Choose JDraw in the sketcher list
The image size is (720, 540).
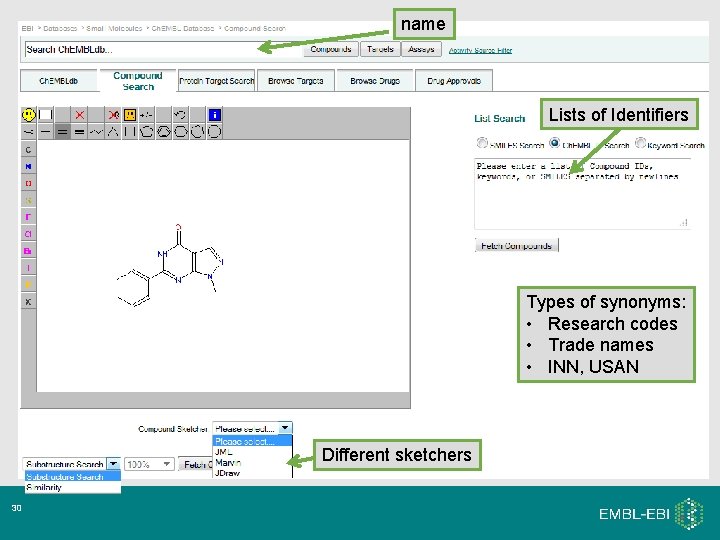tap(252, 472)
